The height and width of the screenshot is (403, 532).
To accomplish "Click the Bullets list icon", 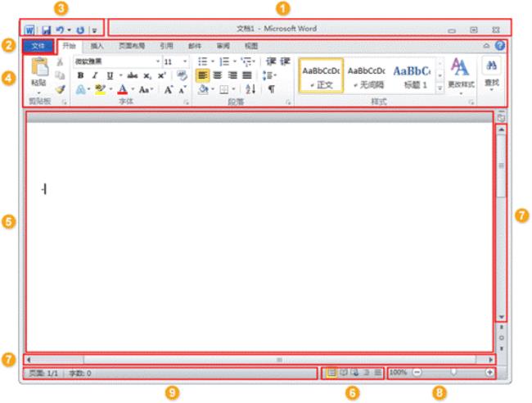I will click(x=202, y=61).
